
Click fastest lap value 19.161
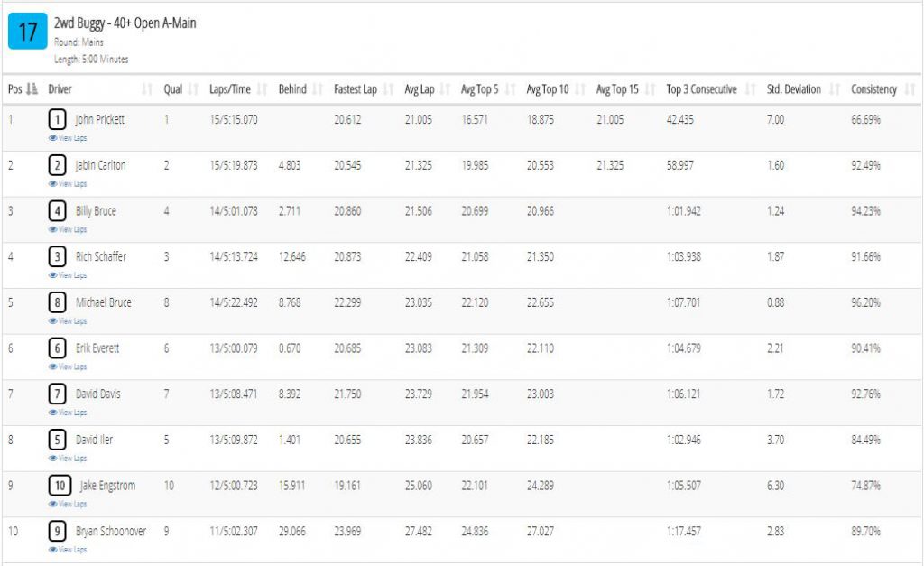(347, 486)
